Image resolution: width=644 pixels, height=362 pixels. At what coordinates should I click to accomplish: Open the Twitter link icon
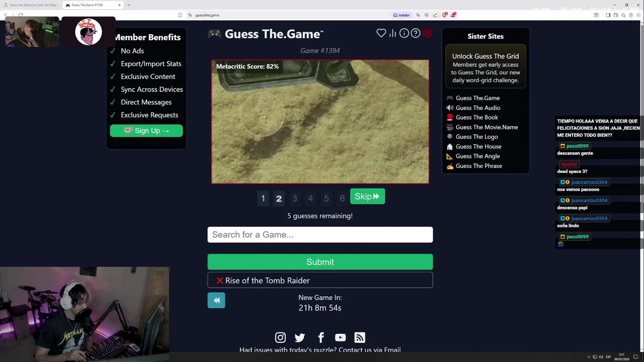coord(300,337)
